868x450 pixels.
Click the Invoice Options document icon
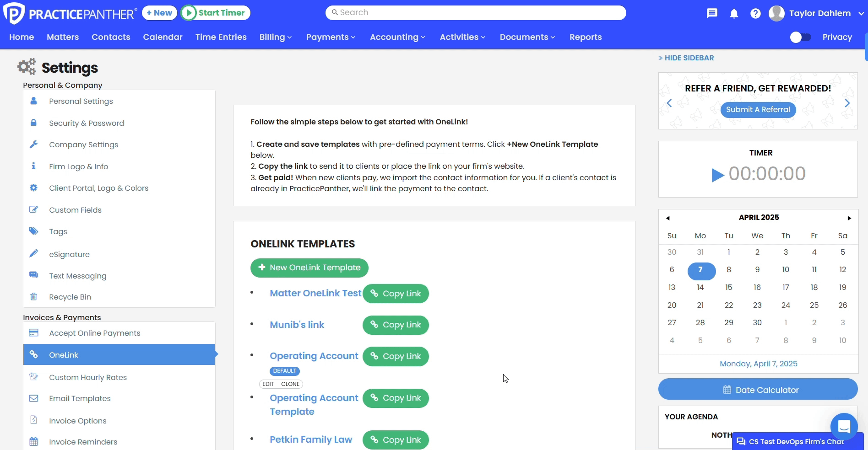33,420
